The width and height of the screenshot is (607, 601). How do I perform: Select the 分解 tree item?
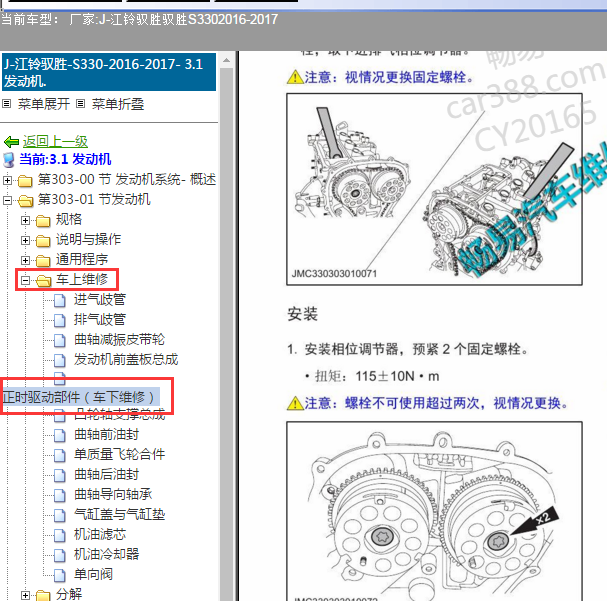pos(69,594)
